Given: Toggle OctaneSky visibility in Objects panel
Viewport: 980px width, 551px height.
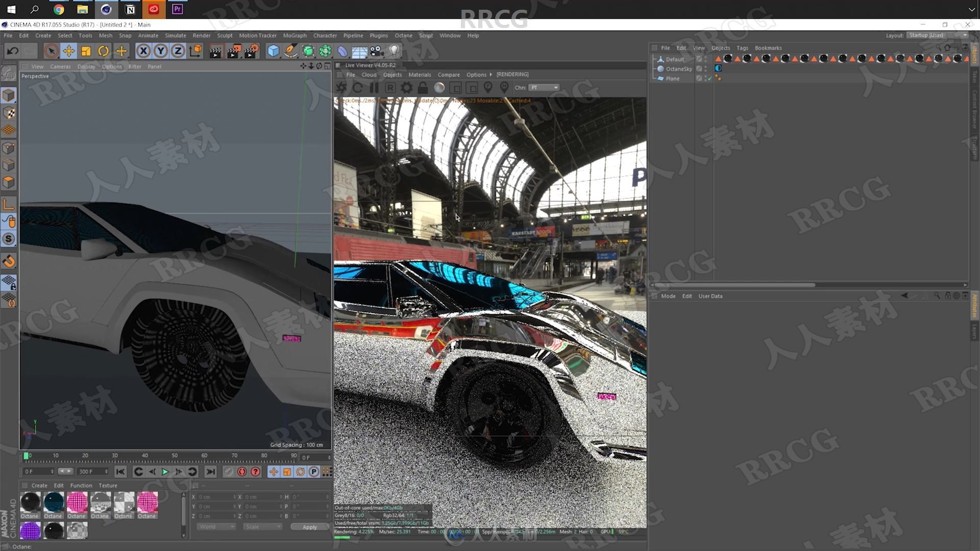Looking at the screenshot, I should [707, 68].
